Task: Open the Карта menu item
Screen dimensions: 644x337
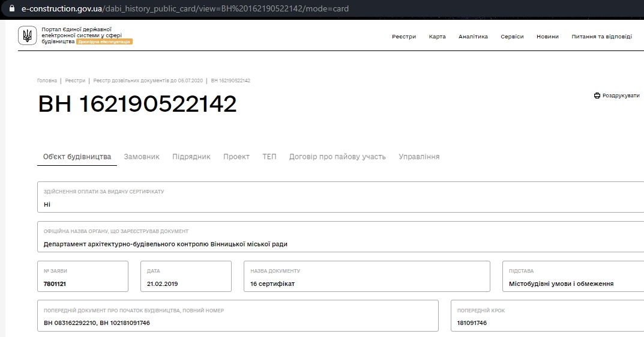Action: [437, 37]
